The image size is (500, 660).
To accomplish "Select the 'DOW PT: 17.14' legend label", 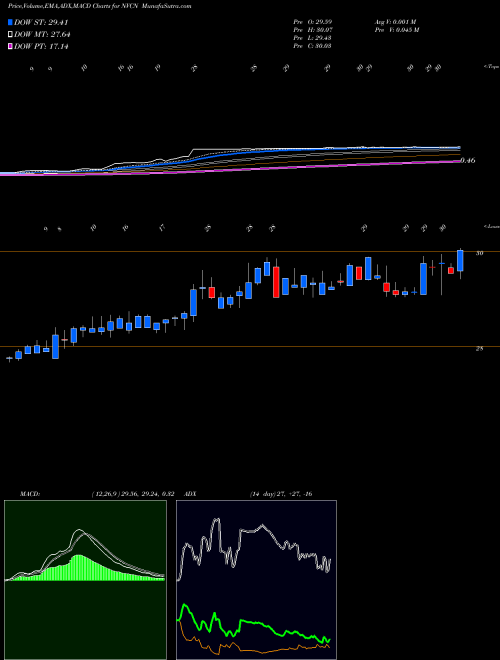I will coord(41,46).
